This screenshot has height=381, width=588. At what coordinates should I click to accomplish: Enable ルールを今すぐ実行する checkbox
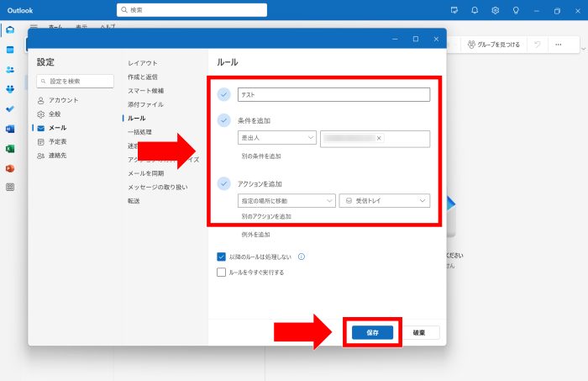pos(222,273)
